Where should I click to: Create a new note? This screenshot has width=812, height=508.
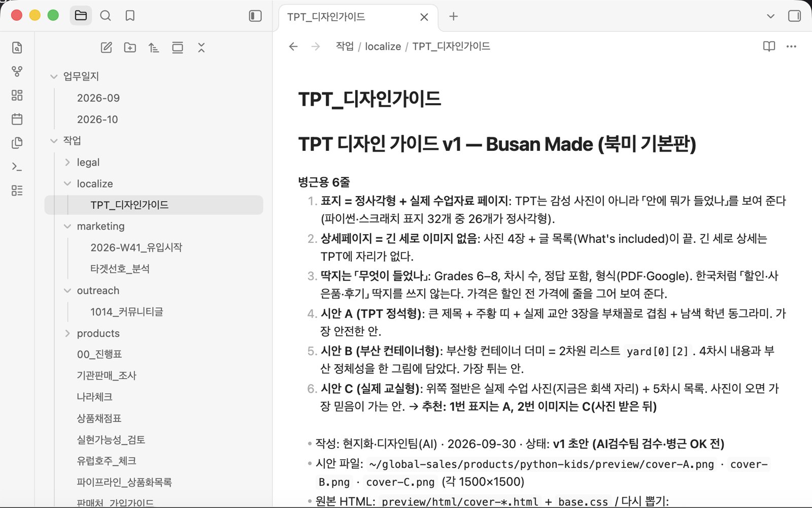tap(106, 48)
